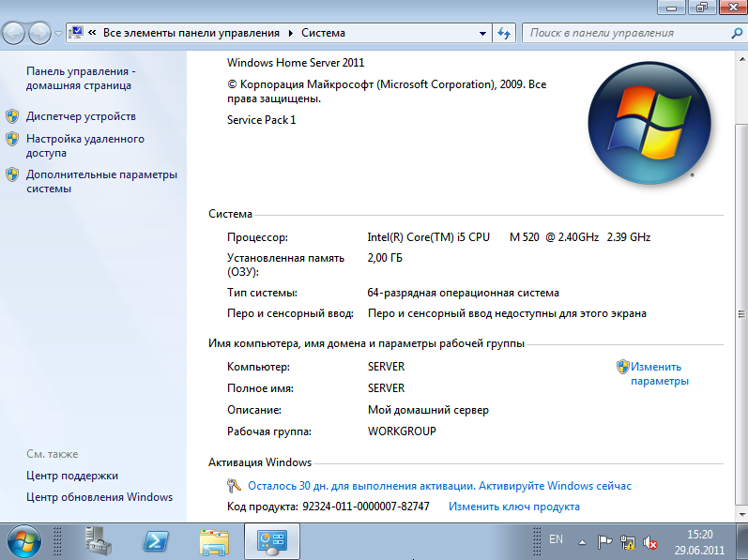Open Центр поддержки link
This screenshot has width=748, height=560.
72,476
